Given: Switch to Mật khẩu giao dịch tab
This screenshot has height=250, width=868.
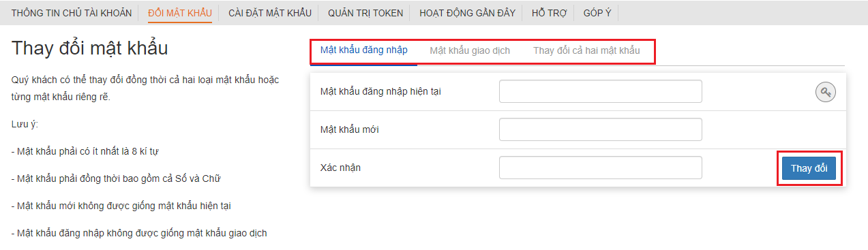Looking at the screenshot, I should click(470, 50).
